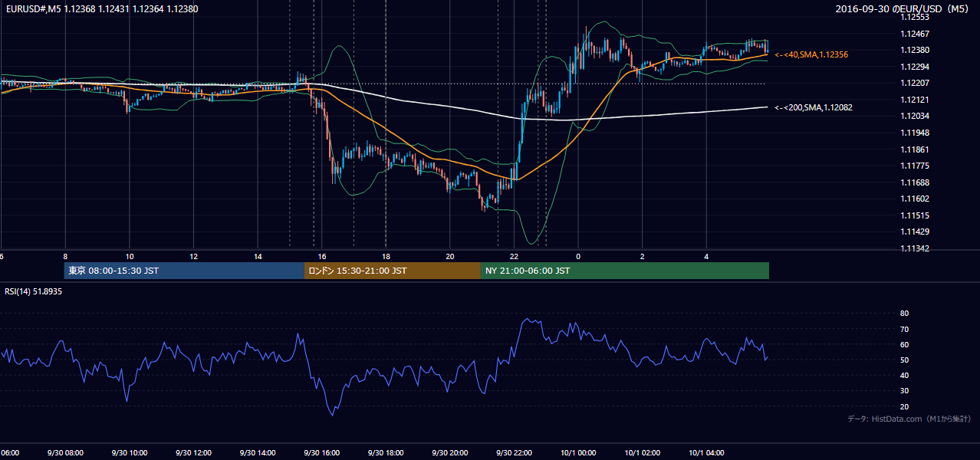Click price axis value 1.11602
Screen dimensions: 980x460
[x=914, y=199]
